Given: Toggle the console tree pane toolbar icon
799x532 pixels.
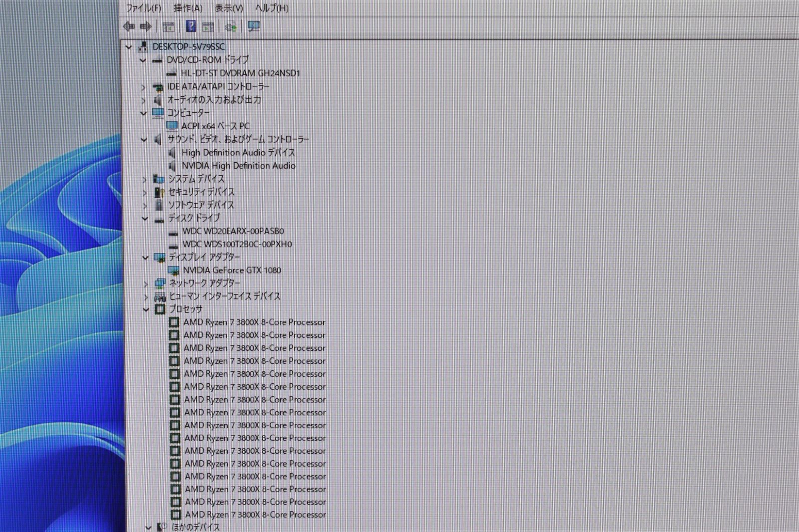Looking at the screenshot, I should click(x=168, y=26).
